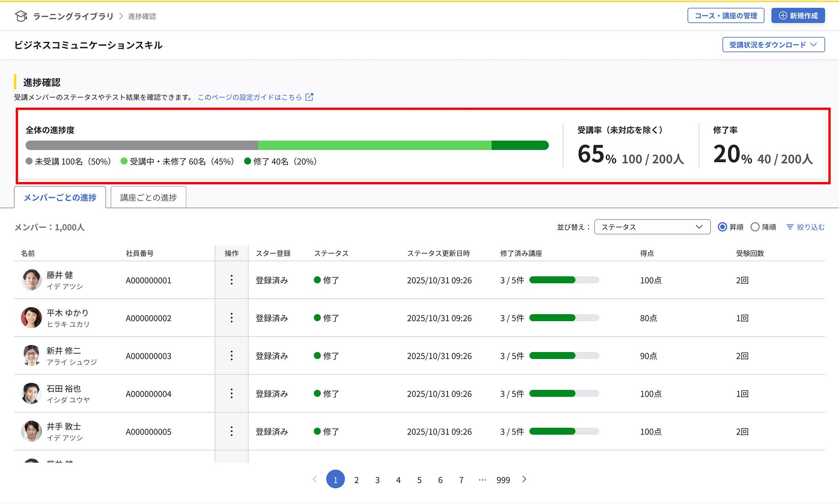Open このページの設定ガイドはこちら link
839x504 pixels.
pyautogui.click(x=250, y=97)
